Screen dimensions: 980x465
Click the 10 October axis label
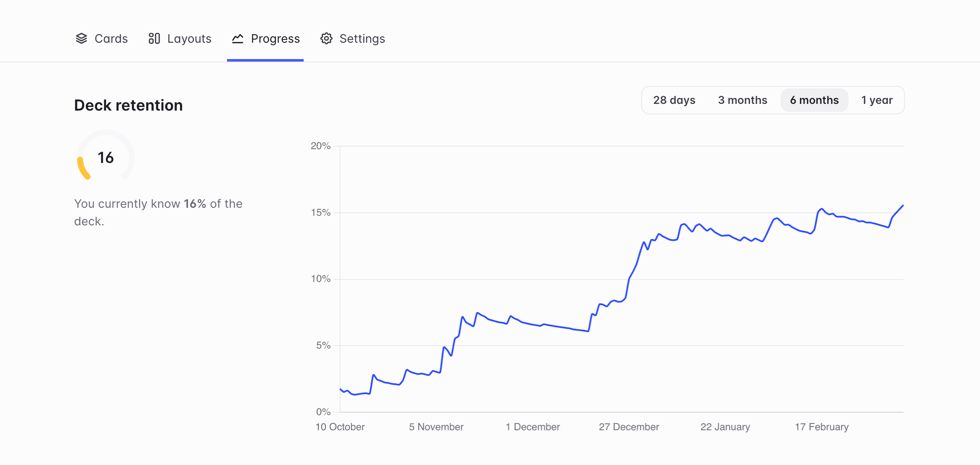click(340, 427)
